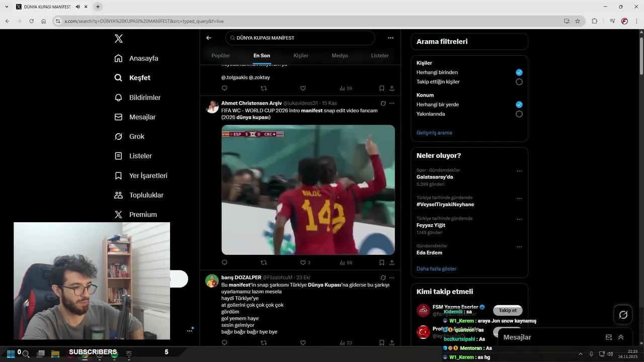This screenshot has height=362, width=644.
Task: Click Daha fazla göster link
Action: pos(436,269)
